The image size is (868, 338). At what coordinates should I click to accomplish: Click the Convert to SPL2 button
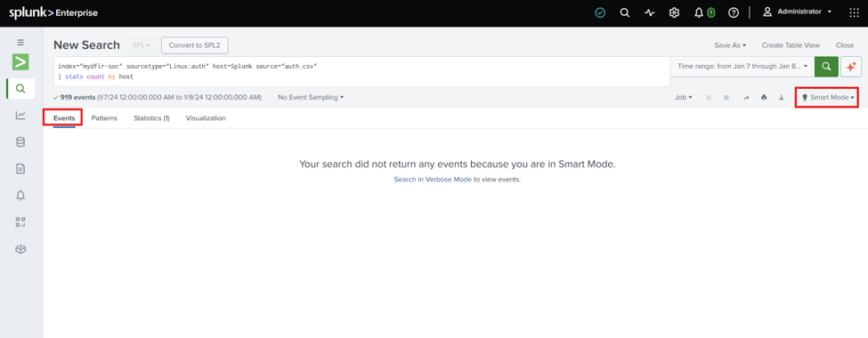click(x=195, y=45)
